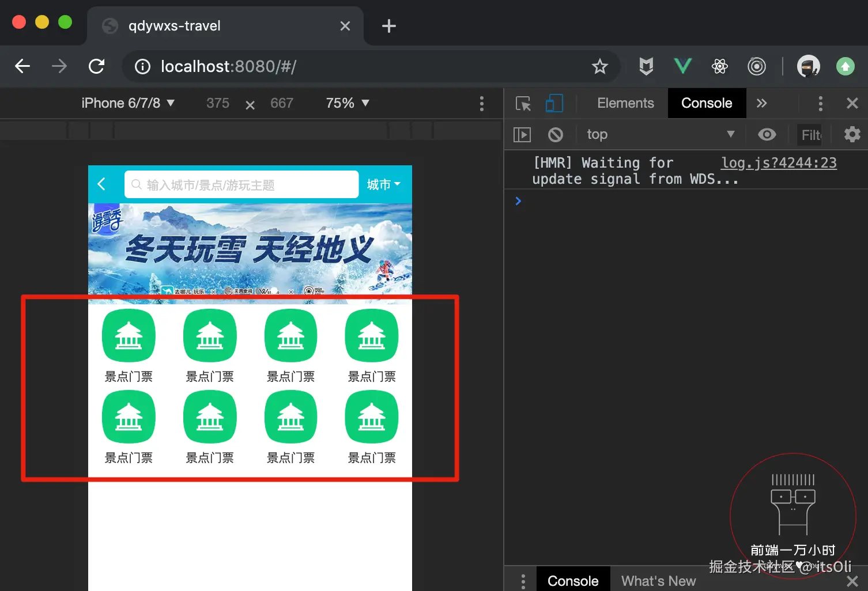Activate the inspect element picker

(523, 104)
